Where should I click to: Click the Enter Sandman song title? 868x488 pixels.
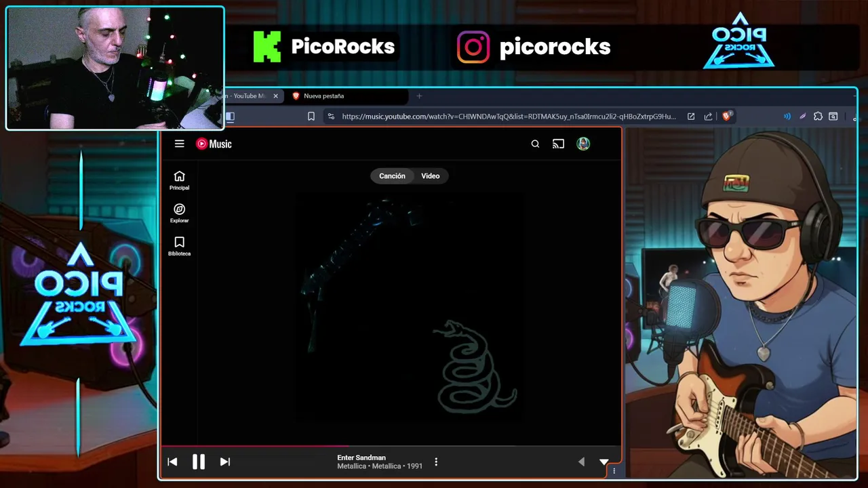[x=361, y=457]
